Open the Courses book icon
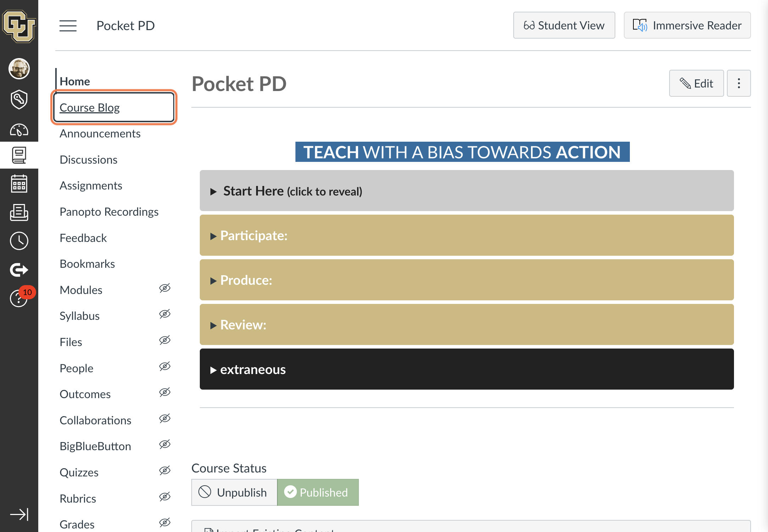 click(19, 155)
